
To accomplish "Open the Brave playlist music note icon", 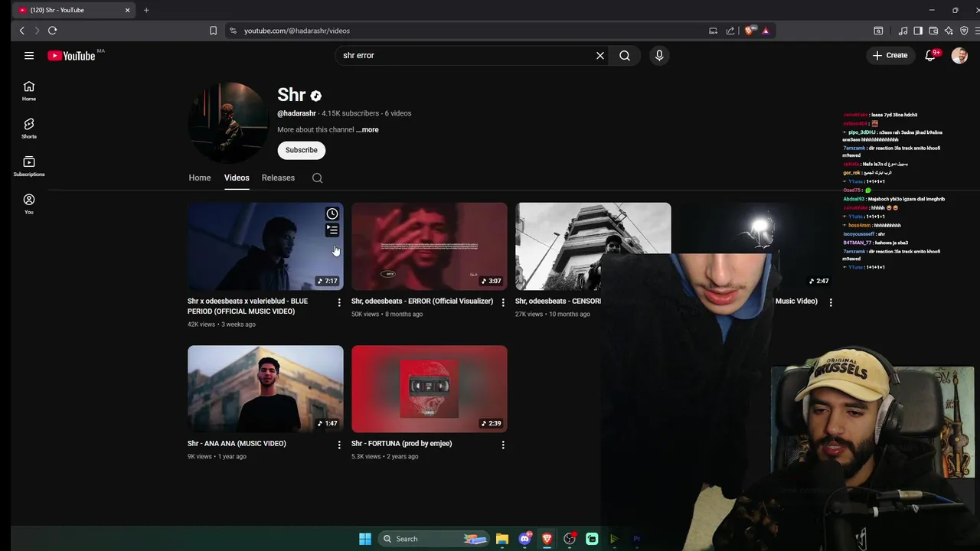I will 903,31.
